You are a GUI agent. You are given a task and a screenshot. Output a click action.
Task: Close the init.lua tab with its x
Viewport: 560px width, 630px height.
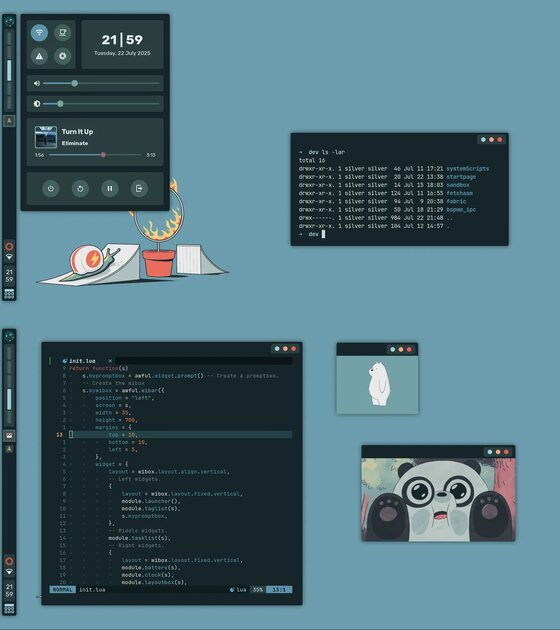(110, 361)
